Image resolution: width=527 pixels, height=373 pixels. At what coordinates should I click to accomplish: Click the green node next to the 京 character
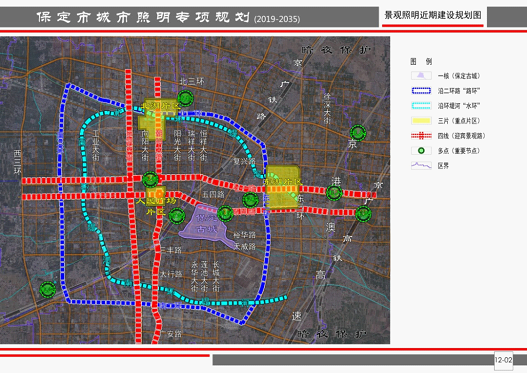(358, 133)
